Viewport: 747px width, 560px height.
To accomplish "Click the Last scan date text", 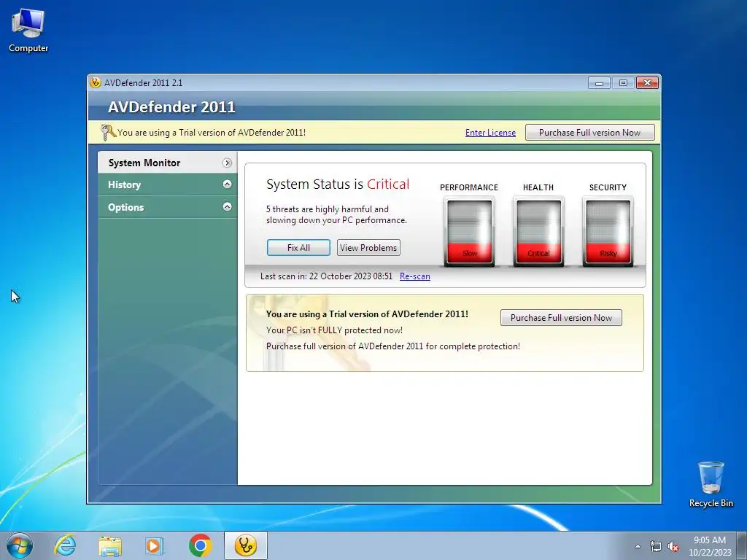I will (326, 276).
